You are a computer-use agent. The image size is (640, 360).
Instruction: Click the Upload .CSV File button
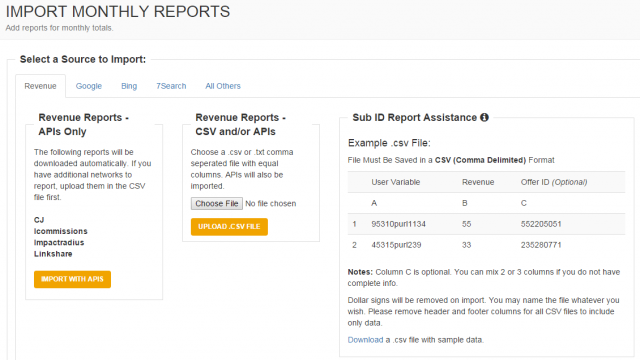point(229,227)
